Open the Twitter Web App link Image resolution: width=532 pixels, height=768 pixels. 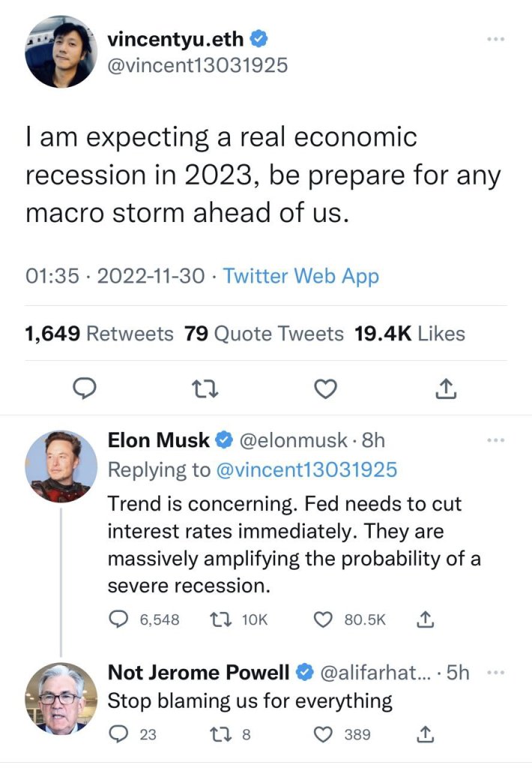point(301,276)
